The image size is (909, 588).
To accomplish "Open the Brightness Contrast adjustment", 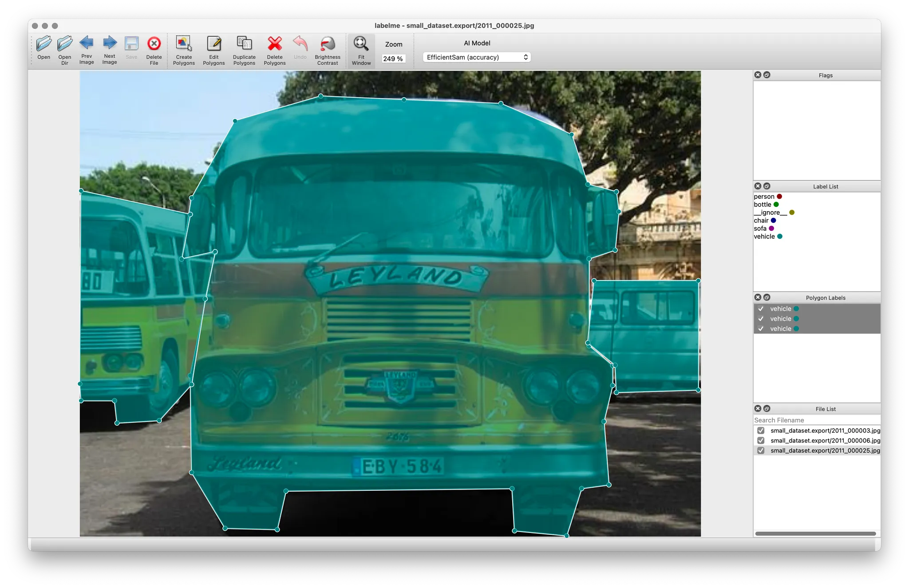I will [328, 44].
